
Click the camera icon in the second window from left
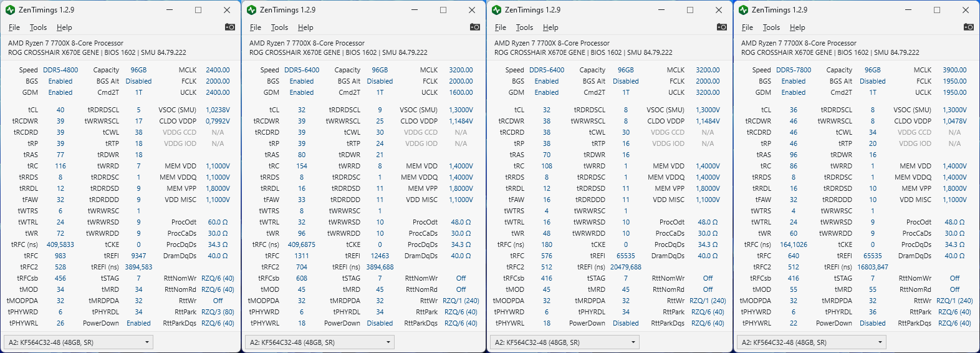475,27
